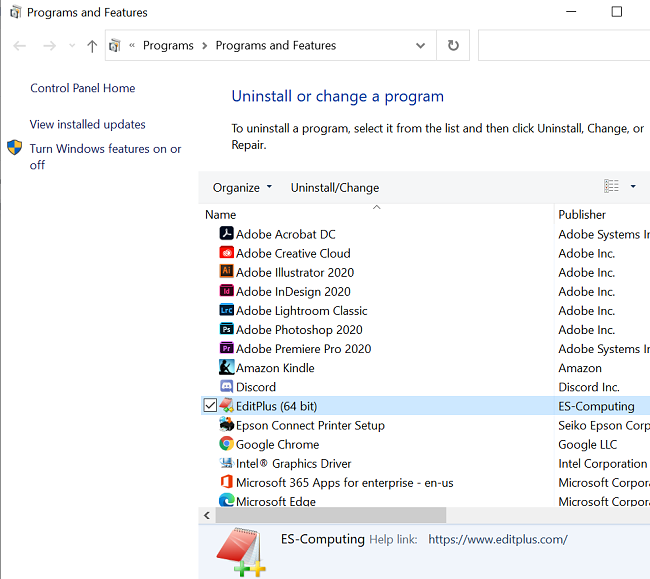
Task: Click the Adobe Creative Cloud icon
Action: pos(226,252)
